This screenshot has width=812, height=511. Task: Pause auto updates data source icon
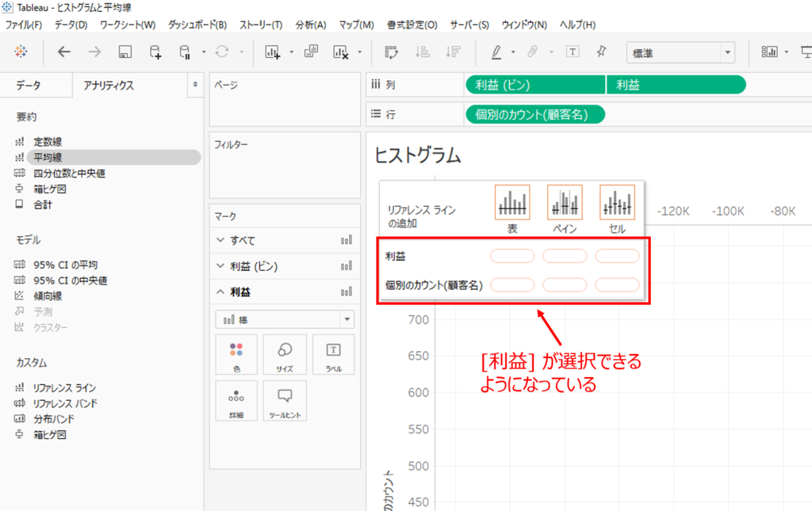tap(185, 51)
